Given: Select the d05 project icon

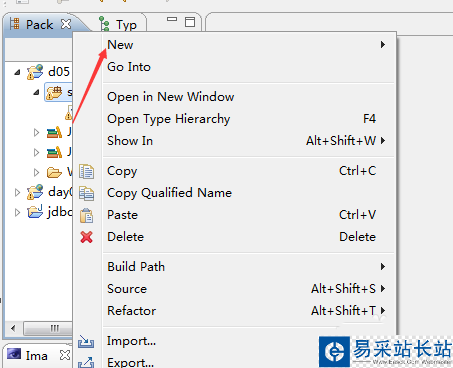Looking at the screenshot, I should point(35,72).
